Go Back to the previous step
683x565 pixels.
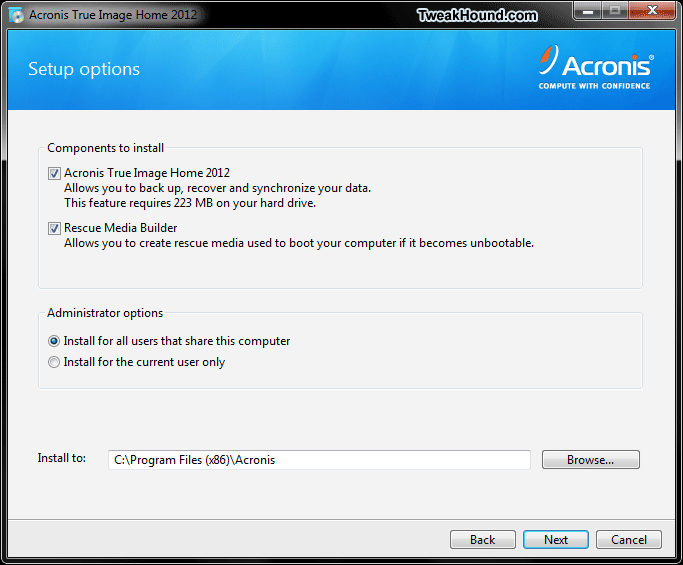[483, 540]
